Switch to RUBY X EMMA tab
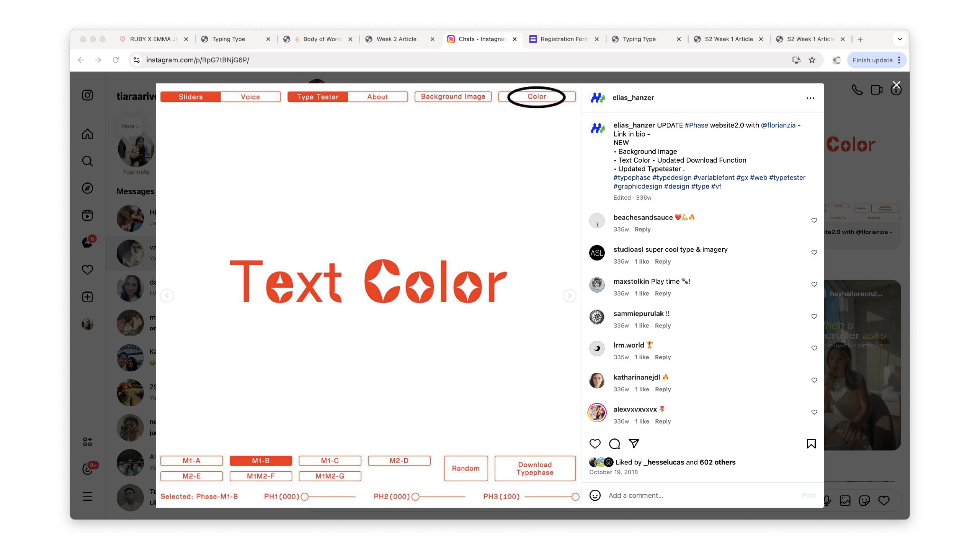This screenshot has height=557, width=980. [x=154, y=39]
